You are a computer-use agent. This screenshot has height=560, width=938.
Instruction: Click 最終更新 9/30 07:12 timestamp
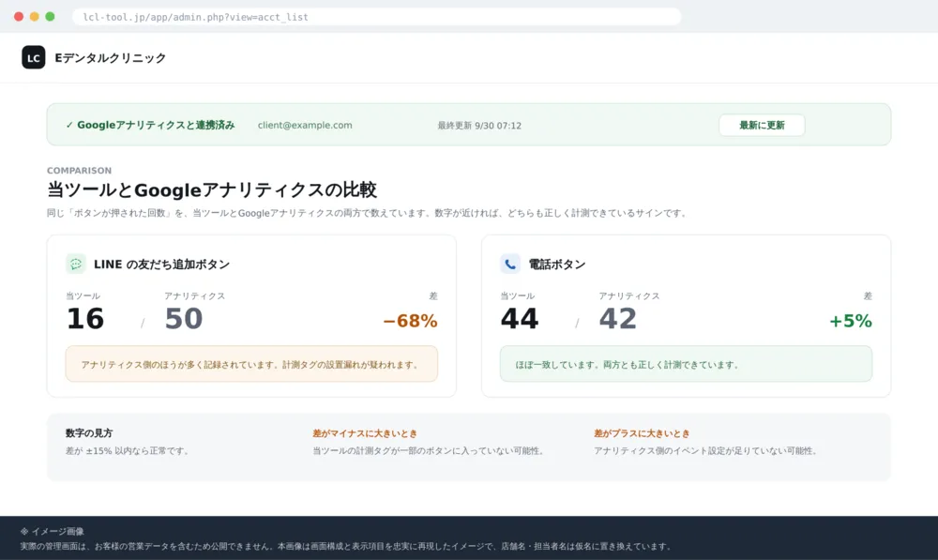click(479, 126)
